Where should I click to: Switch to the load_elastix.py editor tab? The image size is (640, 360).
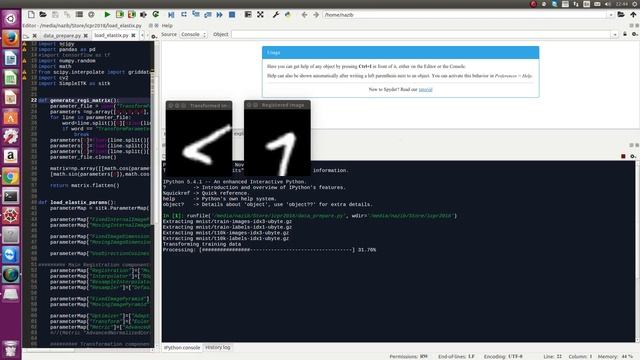pos(111,36)
